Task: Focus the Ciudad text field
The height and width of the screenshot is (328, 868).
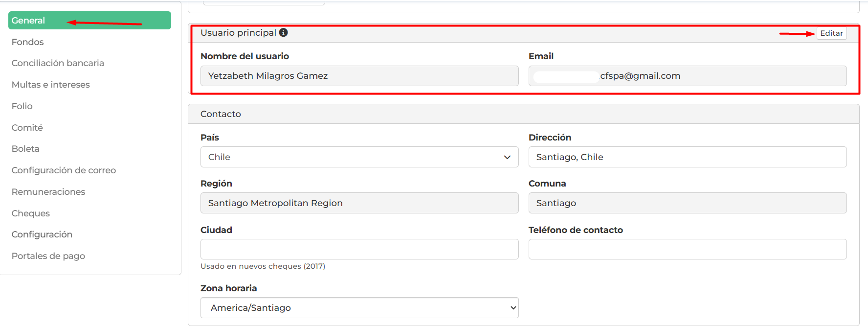Action: 359,249
